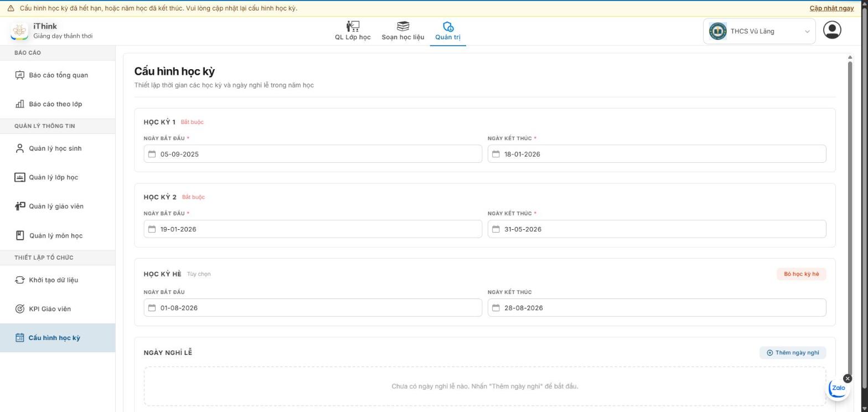Open Khởi tạo dữ liệu menu item

point(58,280)
